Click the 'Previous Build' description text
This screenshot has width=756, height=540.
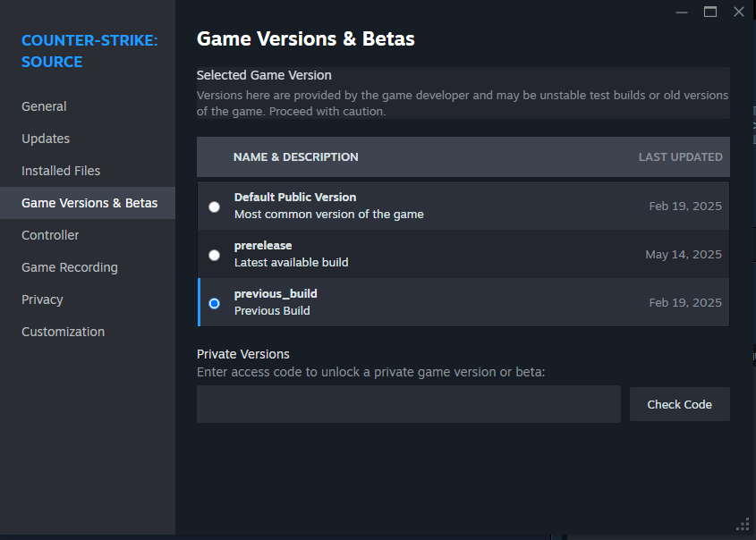272,311
